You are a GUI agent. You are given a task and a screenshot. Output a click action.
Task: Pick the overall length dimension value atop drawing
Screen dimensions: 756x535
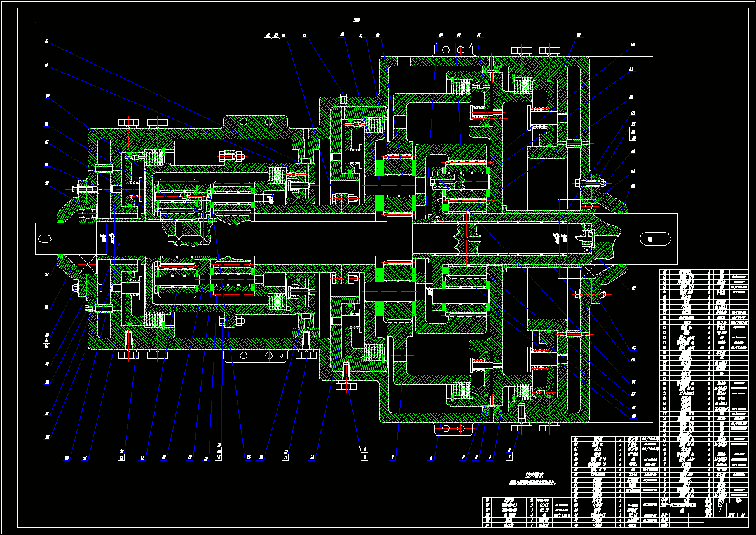point(356,20)
